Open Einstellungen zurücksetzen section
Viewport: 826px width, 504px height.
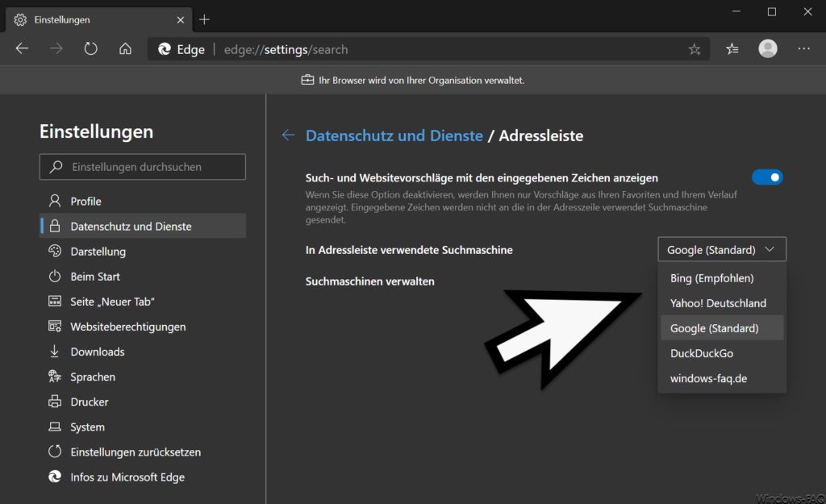(143, 452)
